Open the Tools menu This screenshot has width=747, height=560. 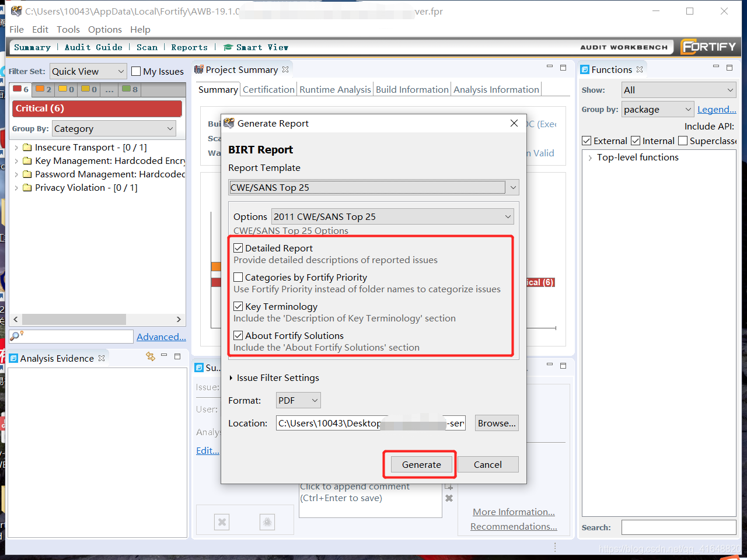[68, 29]
